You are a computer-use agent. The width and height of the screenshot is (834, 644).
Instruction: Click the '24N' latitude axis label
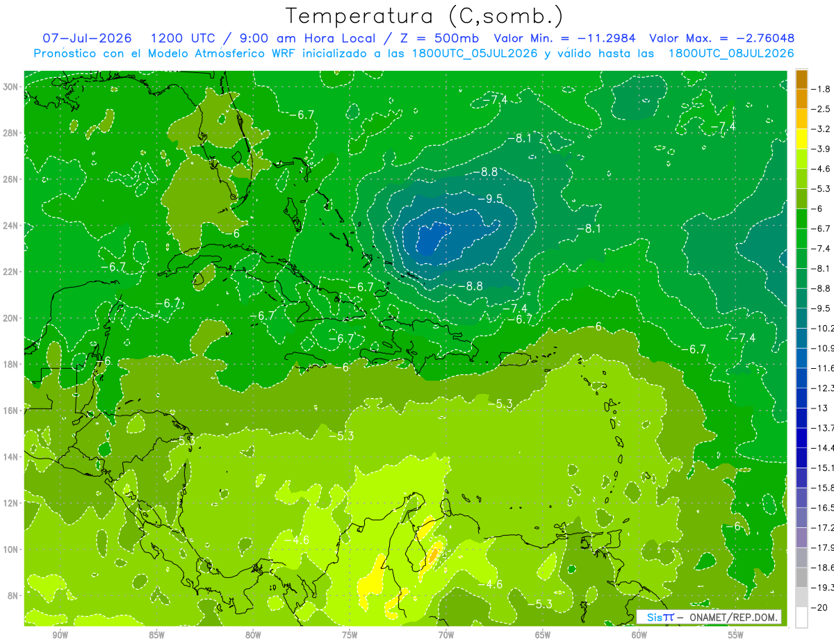click(11, 225)
